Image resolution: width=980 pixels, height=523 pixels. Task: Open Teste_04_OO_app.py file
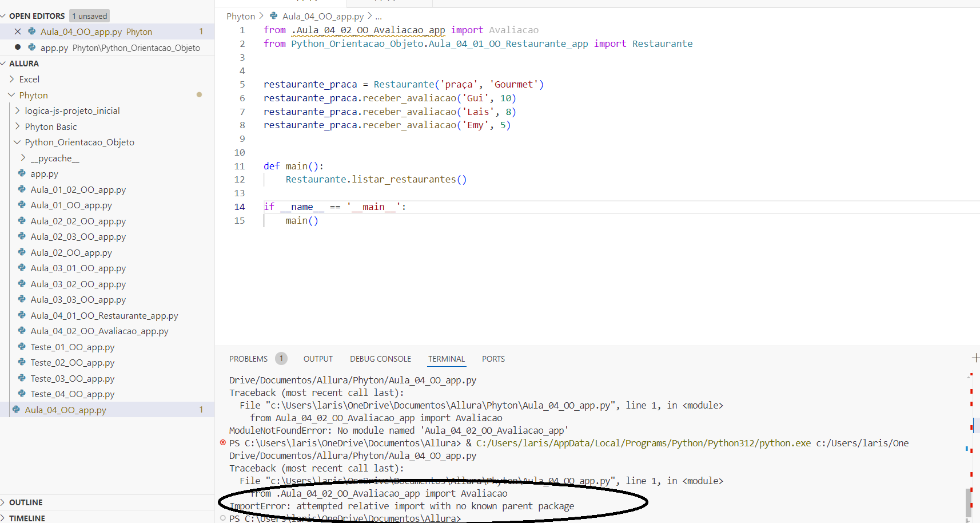pyautogui.click(x=73, y=394)
